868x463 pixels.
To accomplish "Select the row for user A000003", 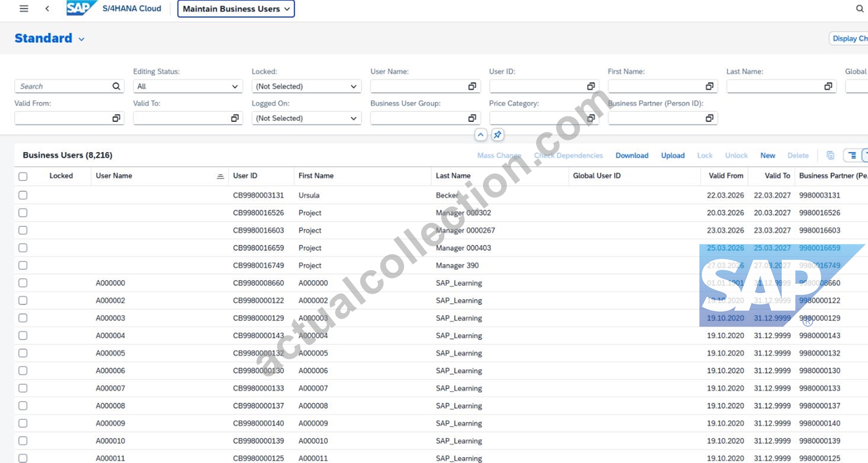I will (23, 318).
